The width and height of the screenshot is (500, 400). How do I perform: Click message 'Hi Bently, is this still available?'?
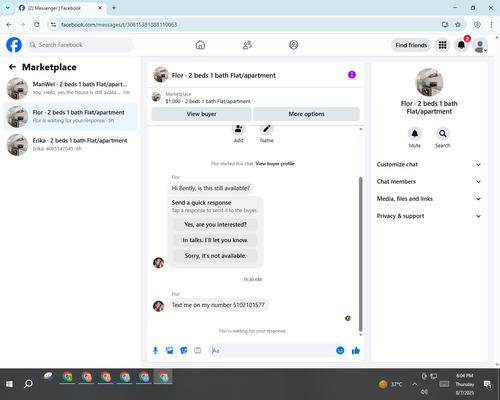pyautogui.click(x=211, y=188)
